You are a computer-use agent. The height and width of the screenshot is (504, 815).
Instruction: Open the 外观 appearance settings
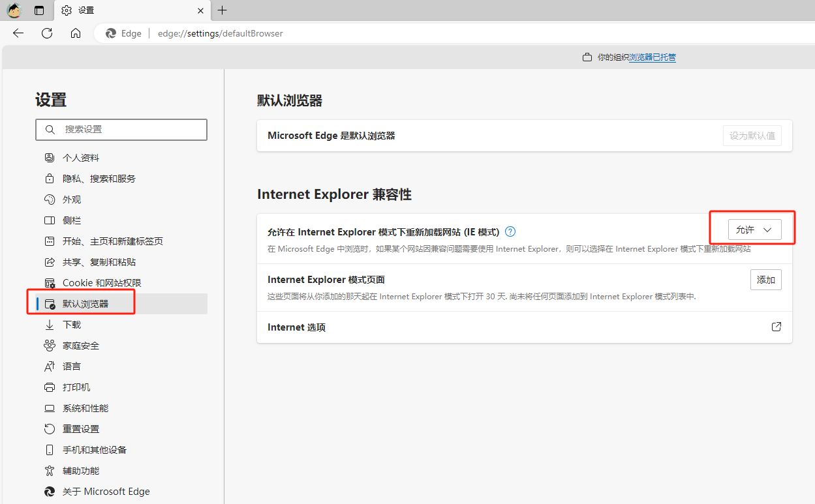(x=72, y=199)
